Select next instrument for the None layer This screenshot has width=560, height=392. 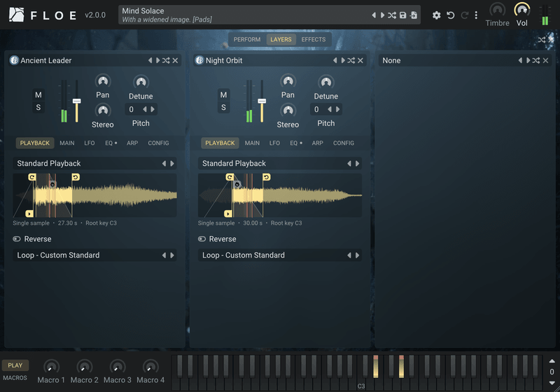(528, 60)
